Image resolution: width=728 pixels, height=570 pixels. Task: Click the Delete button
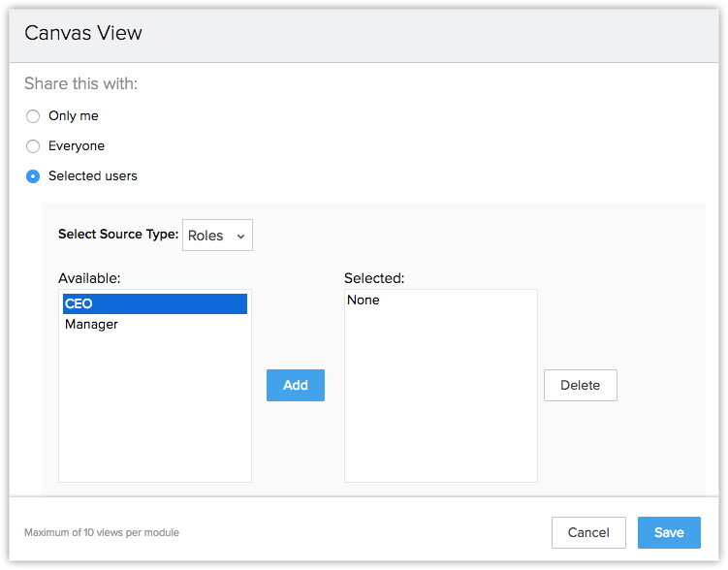click(581, 385)
